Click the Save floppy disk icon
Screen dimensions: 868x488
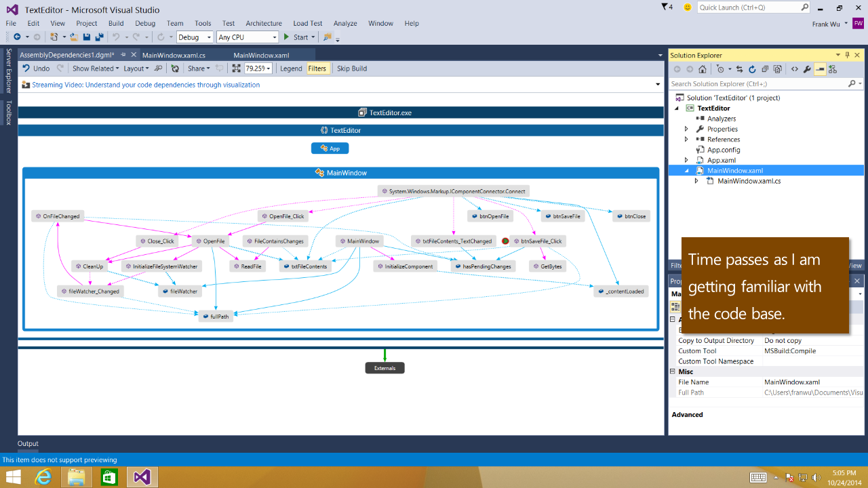click(x=87, y=37)
